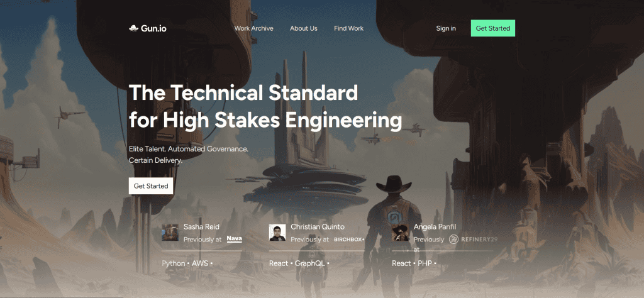Open the Find Work link
Screen dimensions: 644x298
348,28
